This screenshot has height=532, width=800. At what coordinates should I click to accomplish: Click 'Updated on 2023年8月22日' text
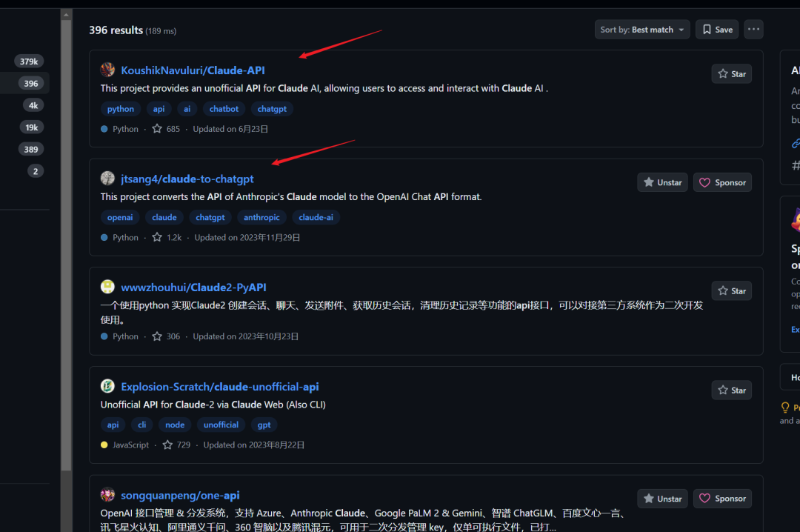[253, 445]
